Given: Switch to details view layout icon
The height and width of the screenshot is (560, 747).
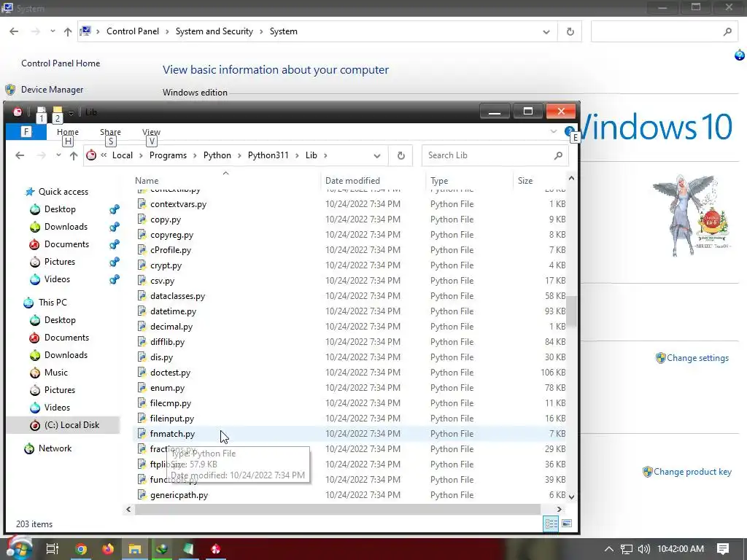Looking at the screenshot, I should tap(551, 524).
